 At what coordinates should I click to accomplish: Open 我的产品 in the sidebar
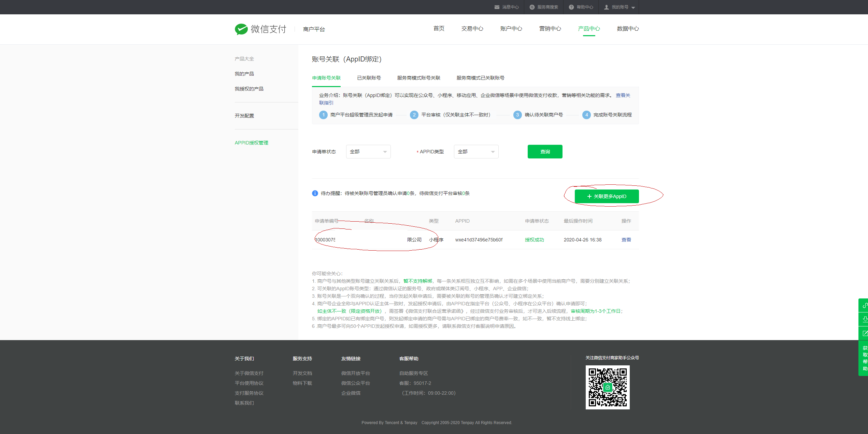tap(244, 74)
